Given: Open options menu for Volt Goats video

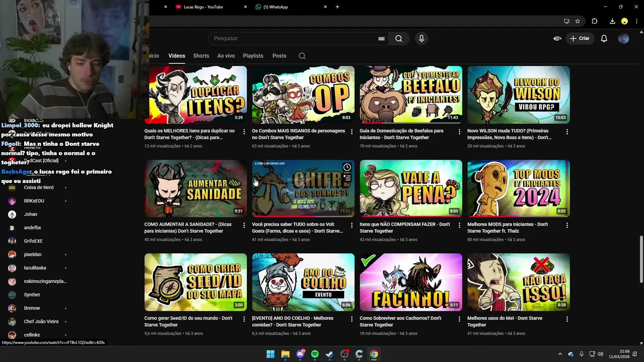Looking at the screenshot, I should tap(352, 225).
